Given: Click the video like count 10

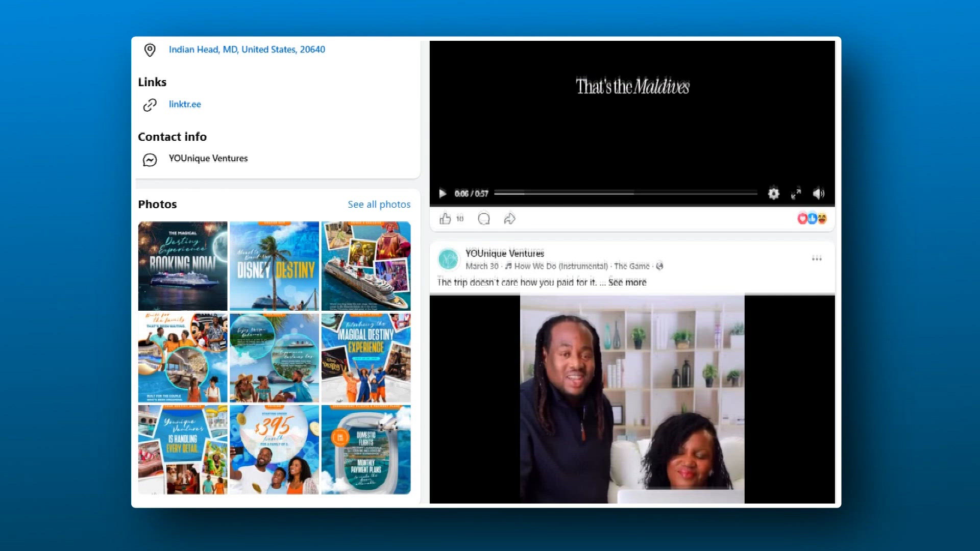Looking at the screenshot, I should pos(460,218).
